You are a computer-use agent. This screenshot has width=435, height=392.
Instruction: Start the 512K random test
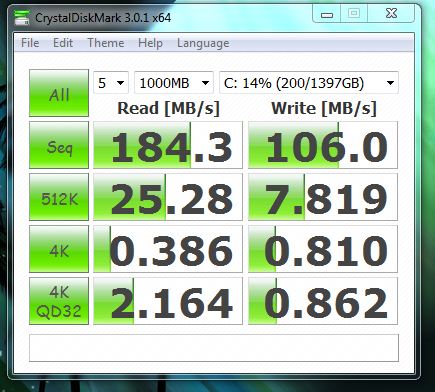click(59, 197)
